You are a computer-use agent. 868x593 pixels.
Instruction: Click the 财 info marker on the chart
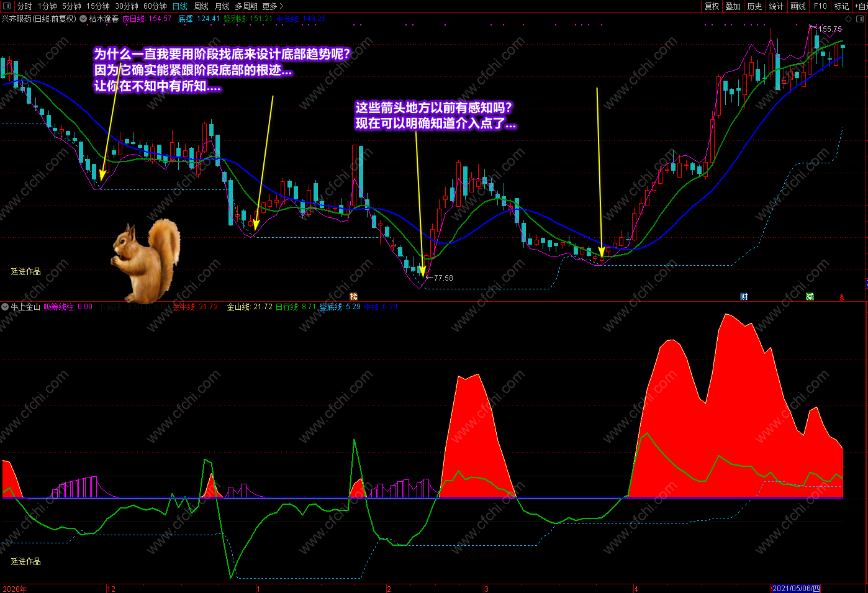(x=744, y=297)
